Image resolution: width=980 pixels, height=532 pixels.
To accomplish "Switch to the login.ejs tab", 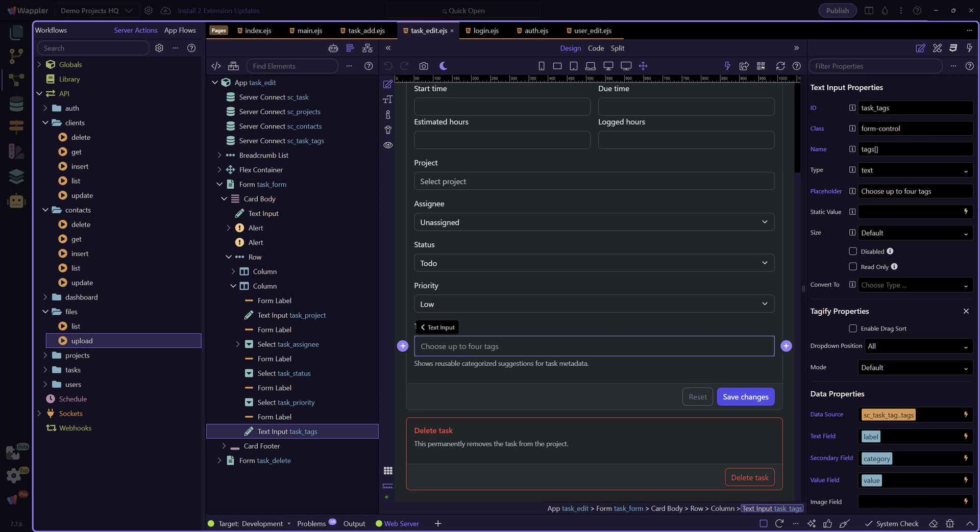I will coord(485,31).
